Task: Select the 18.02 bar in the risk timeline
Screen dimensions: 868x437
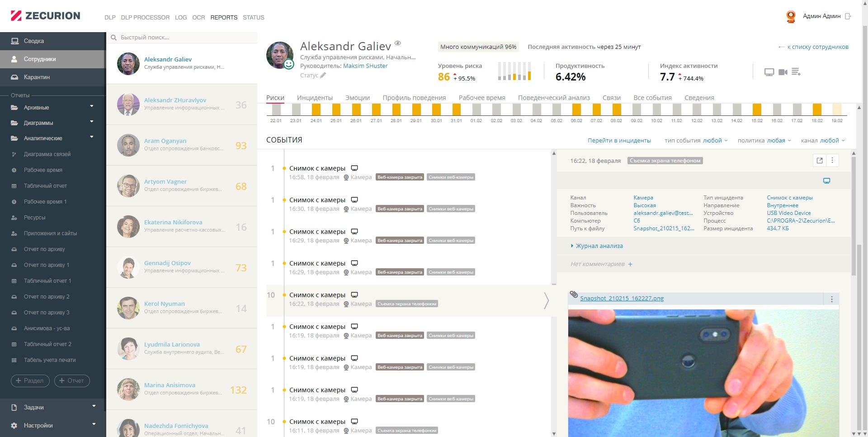Action: point(817,109)
